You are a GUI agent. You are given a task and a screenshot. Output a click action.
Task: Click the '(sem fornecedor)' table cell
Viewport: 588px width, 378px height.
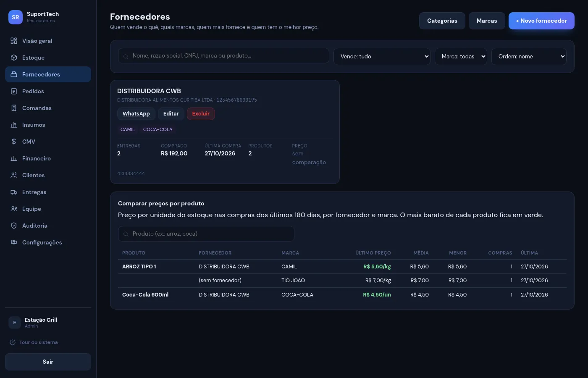pos(220,281)
